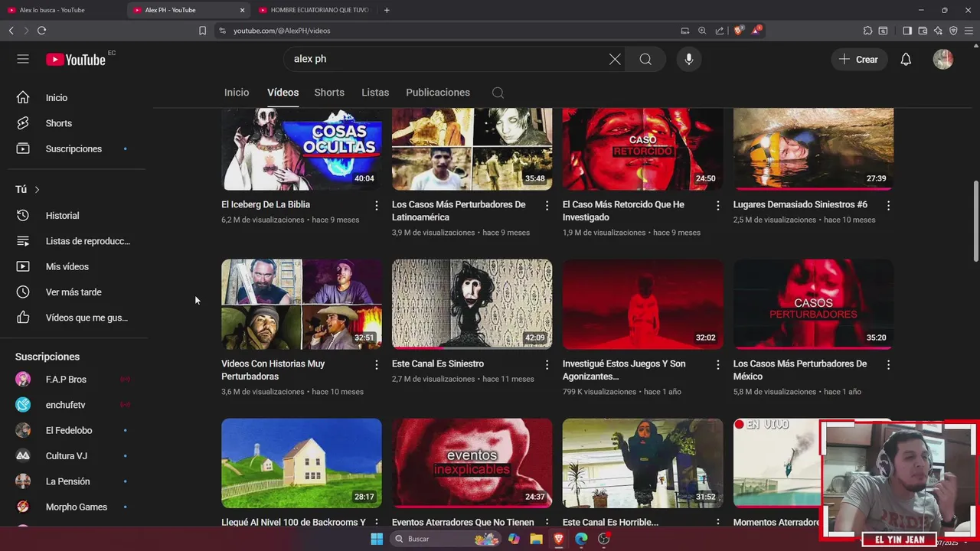Viewport: 980px width, 551px height.
Task: Open Suscripciones in the sidebar
Action: [73, 148]
